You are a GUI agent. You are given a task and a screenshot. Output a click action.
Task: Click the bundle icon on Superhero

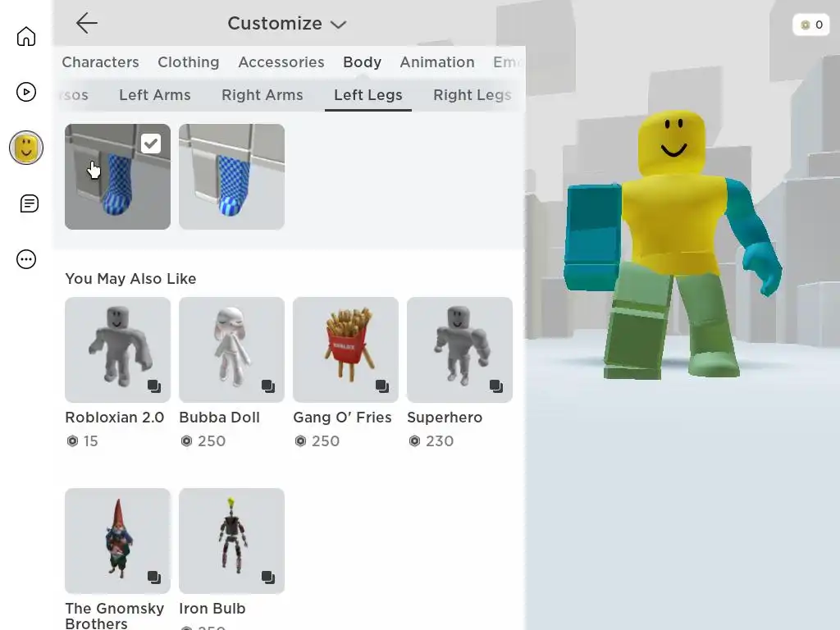[496, 386]
